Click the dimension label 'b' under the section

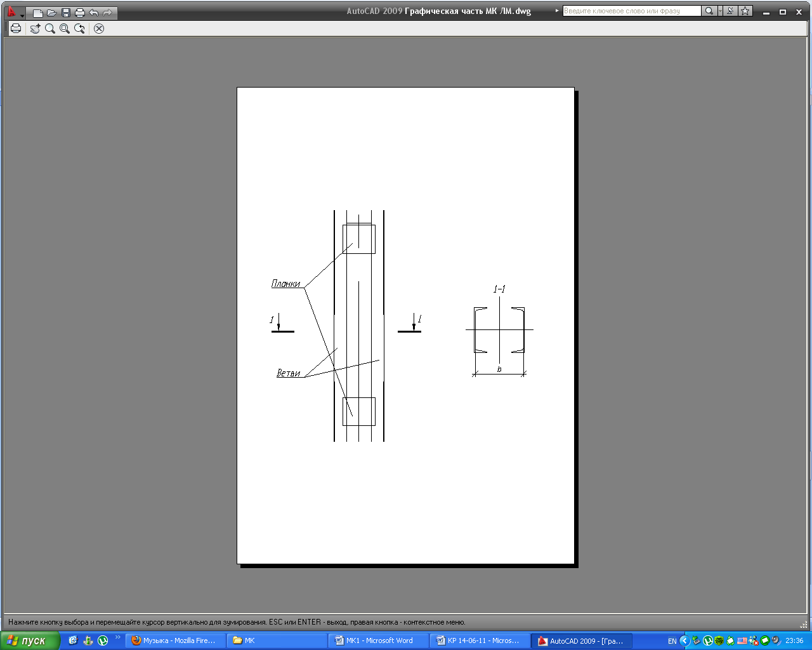[x=499, y=369]
